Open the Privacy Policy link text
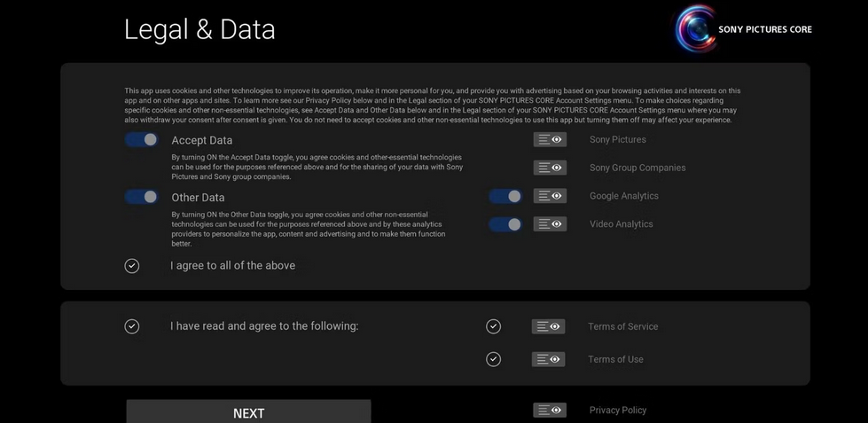Screen dimensions: 868x423 tap(618, 411)
